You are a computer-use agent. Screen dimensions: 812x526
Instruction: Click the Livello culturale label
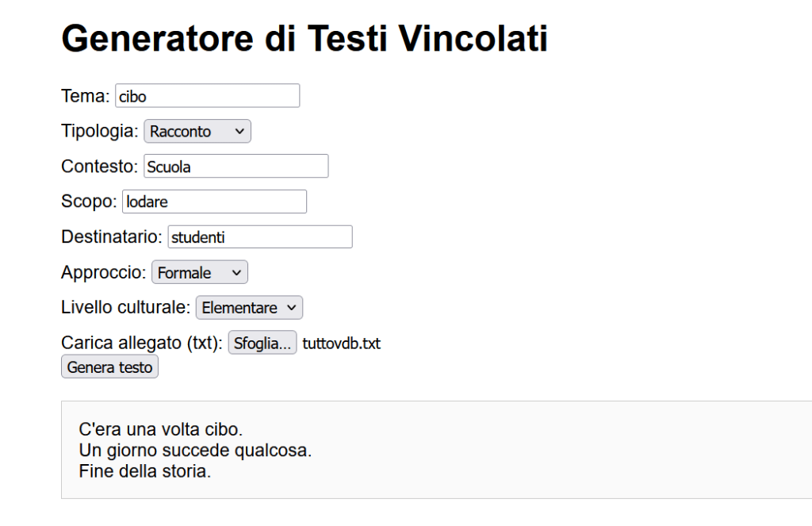pyautogui.click(x=126, y=307)
